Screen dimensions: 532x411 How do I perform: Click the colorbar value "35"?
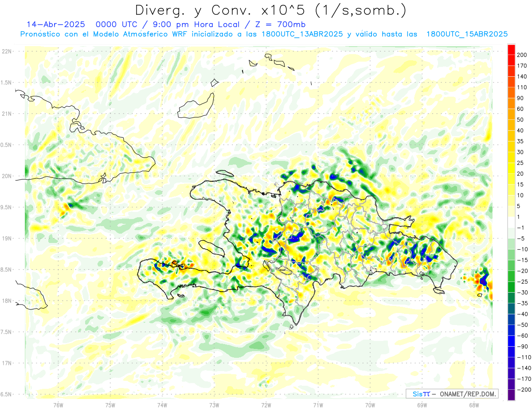coord(520,141)
